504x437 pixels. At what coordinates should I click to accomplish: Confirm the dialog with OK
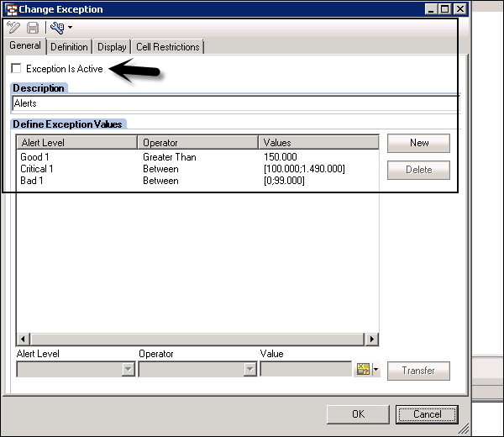click(x=358, y=414)
